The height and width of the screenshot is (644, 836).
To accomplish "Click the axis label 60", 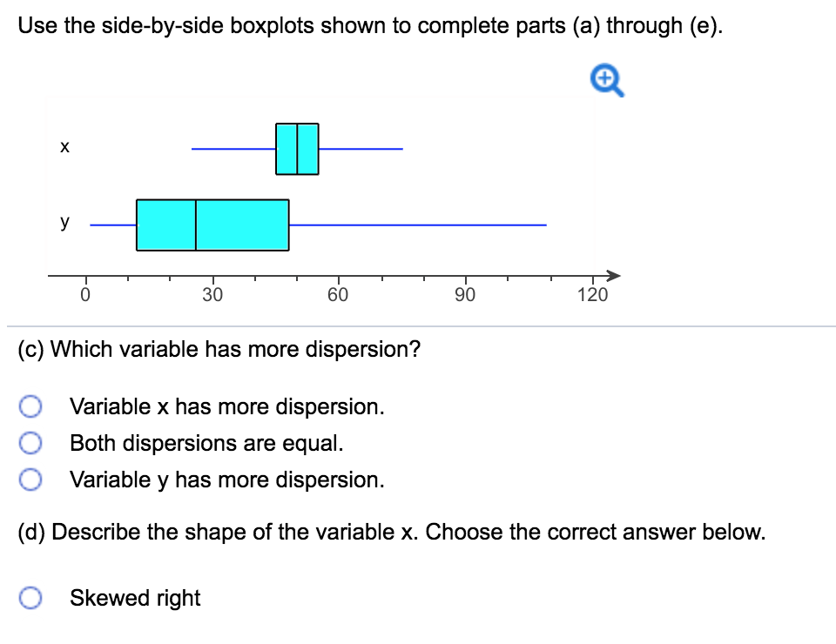I will point(338,294).
